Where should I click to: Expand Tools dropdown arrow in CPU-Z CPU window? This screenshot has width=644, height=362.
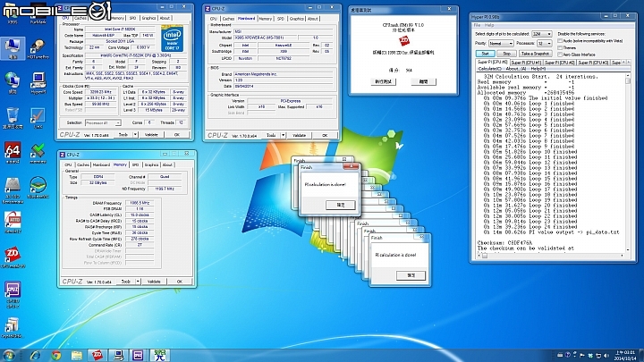[135, 135]
